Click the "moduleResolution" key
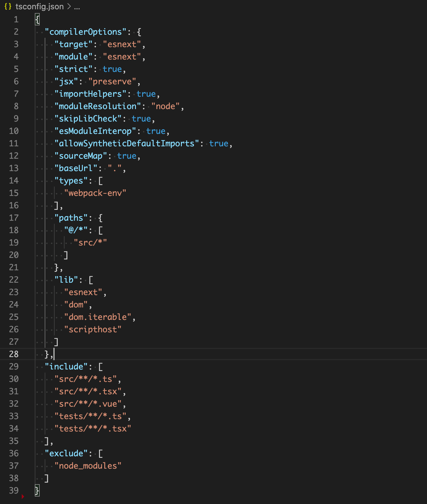Screen dimensions: 427x504 point(98,106)
